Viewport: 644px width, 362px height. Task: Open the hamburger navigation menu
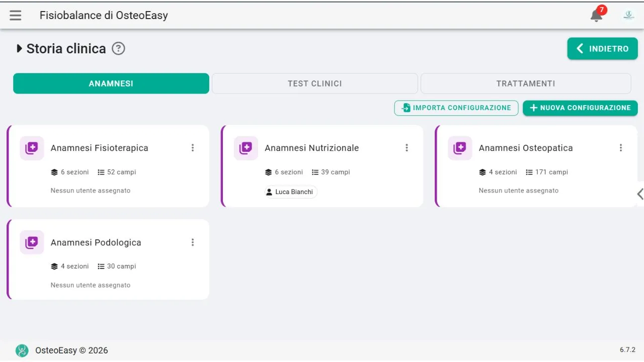click(16, 16)
